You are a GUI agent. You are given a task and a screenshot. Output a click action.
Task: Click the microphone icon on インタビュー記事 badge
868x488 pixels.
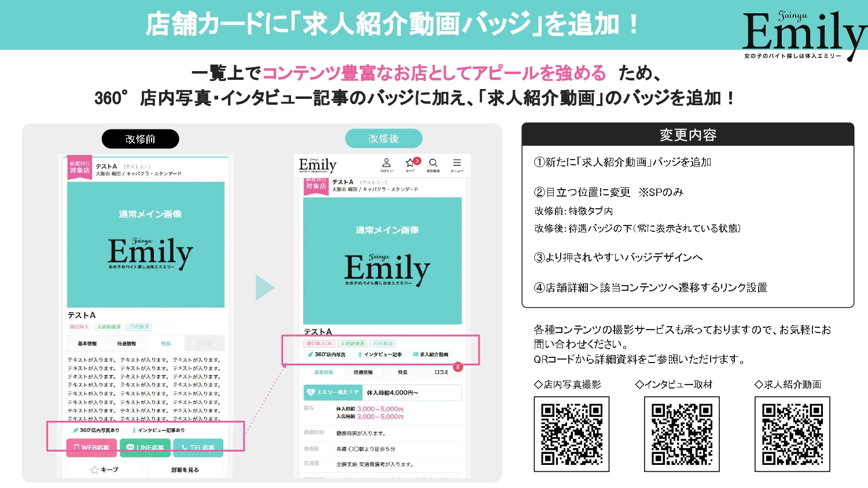[360, 354]
